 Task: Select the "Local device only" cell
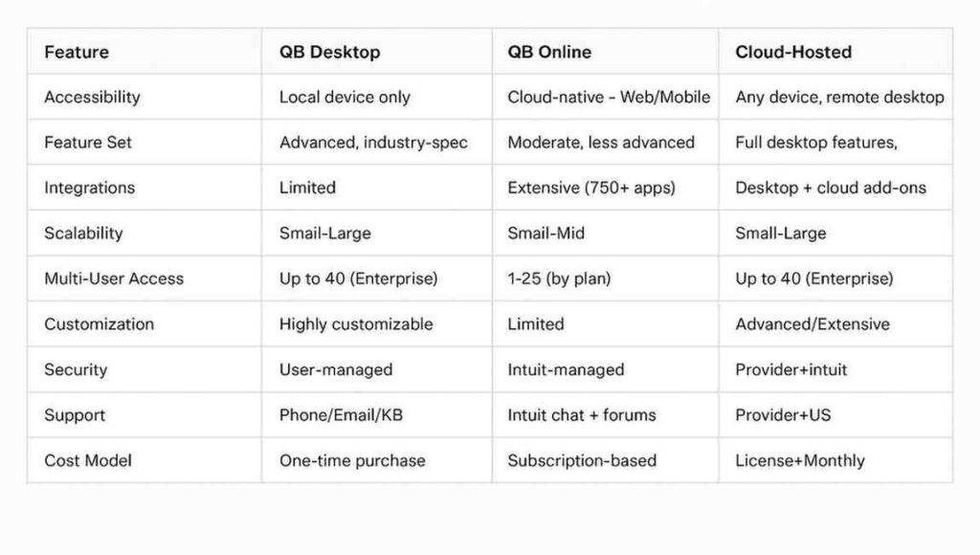(x=345, y=97)
